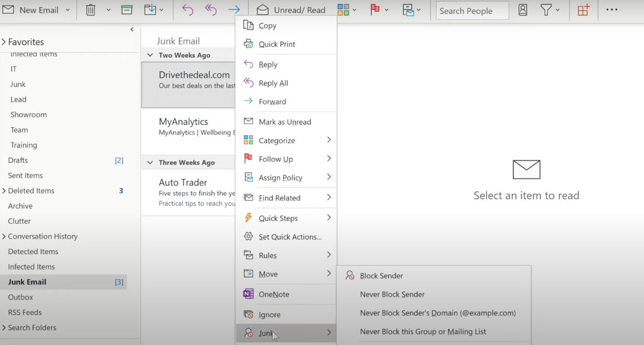Image resolution: width=644 pixels, height=345 pixels.
Task: Open the Follow Up flag dropdown arrow
Action: pos(387,10)
